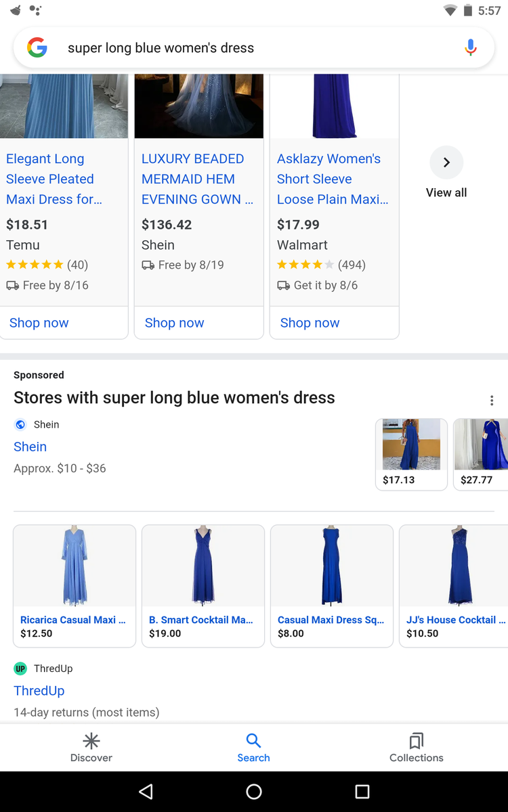This screenshot has width=508, height=812.
Task: Open the three-dot menu beside Stores heading
Action: 492,400
